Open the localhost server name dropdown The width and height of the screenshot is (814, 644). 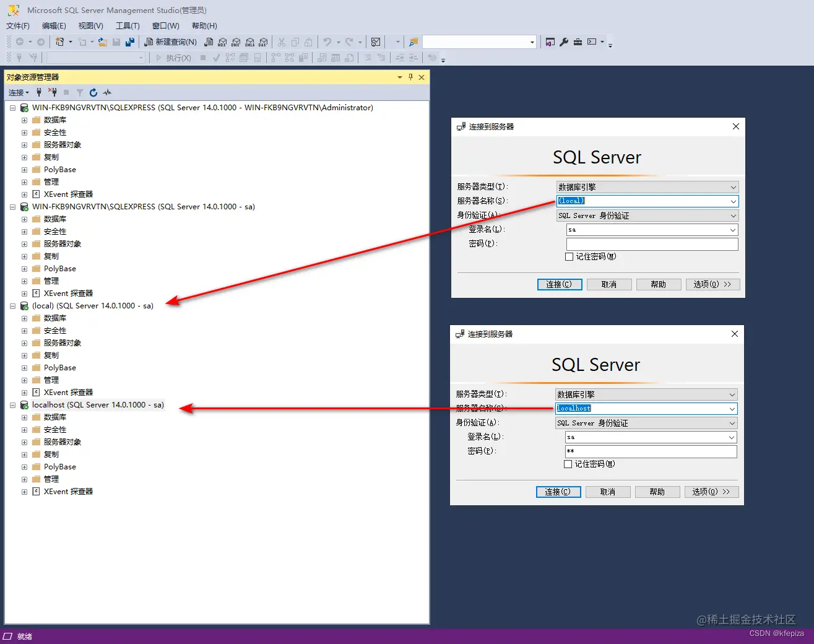click(x=732, y=409)
